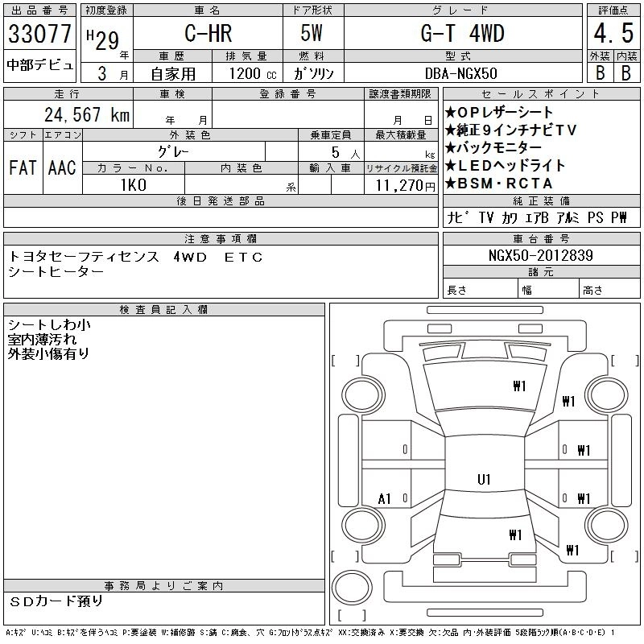Click the カワ equipment item
This screenshot has height=644, width=644.
[x=510, y=217]
